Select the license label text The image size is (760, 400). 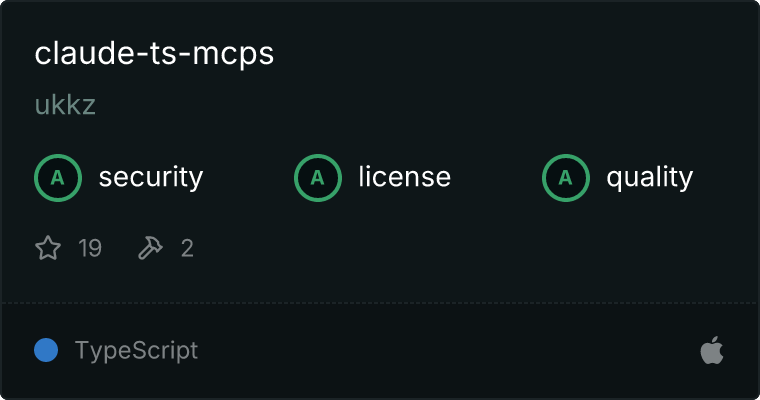pos(405,176)
